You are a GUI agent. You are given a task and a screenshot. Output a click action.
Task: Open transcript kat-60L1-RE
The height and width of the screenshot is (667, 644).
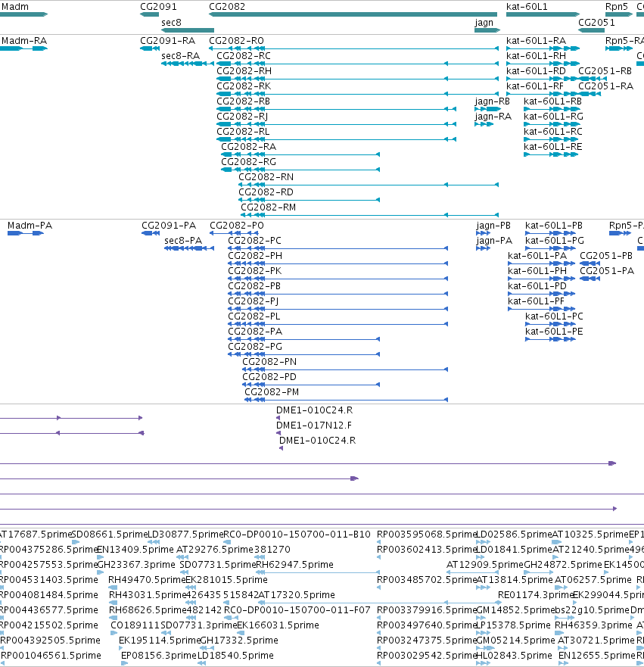(x=553, y=147)
